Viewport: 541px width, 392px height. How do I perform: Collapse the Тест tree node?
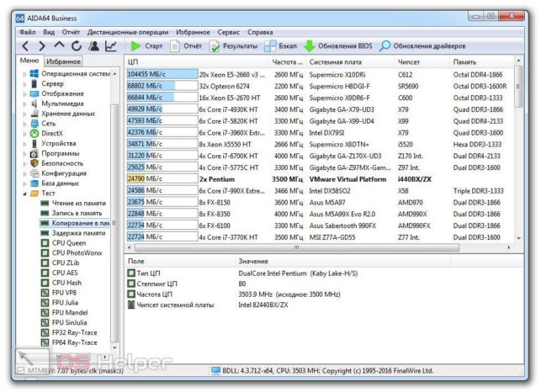pos(24,193)
